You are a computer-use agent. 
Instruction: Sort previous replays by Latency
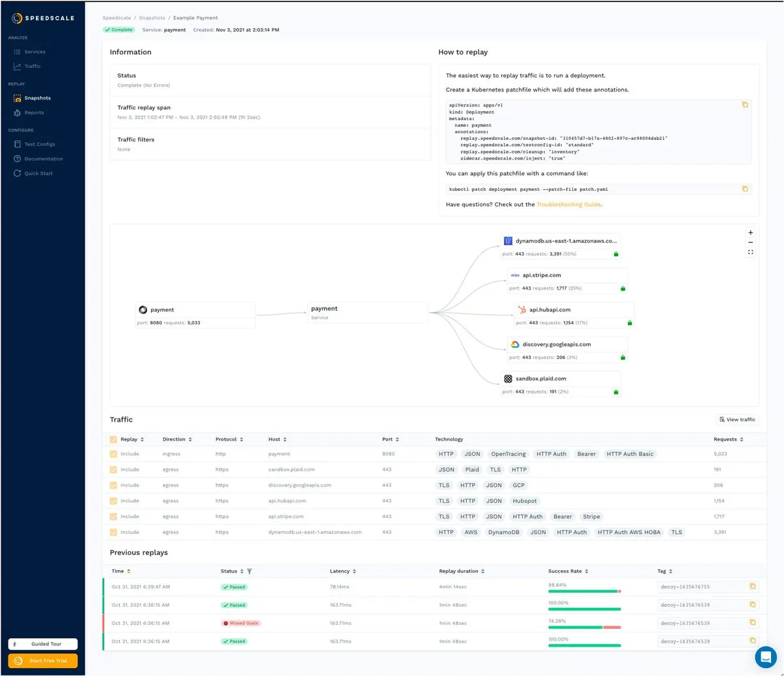click(x=353, y=571)
